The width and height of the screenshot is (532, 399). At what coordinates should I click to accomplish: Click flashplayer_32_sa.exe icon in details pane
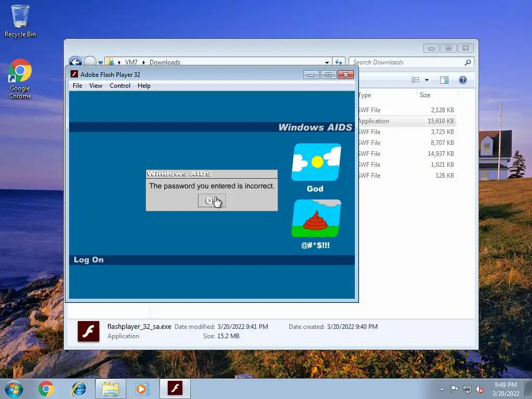point(88,331)
